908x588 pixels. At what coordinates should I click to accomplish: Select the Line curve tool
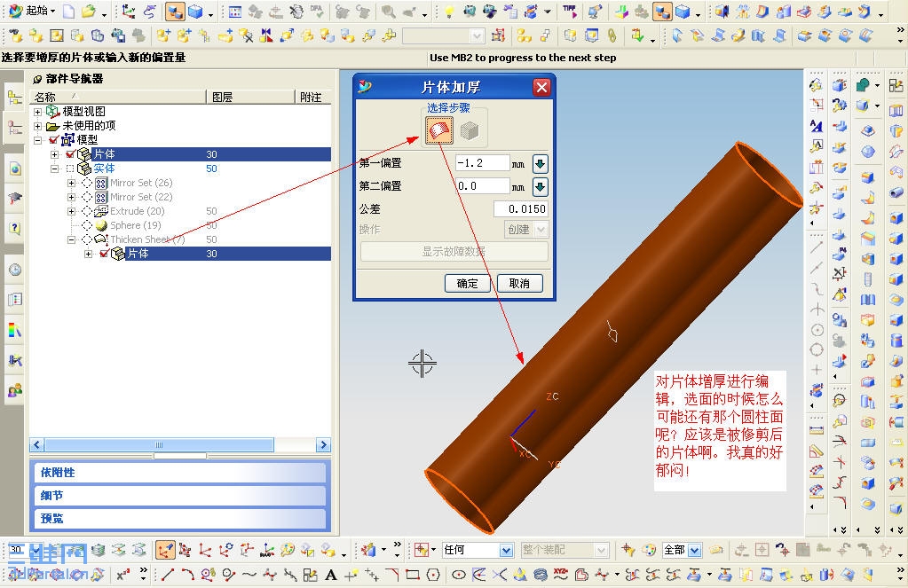168,574
